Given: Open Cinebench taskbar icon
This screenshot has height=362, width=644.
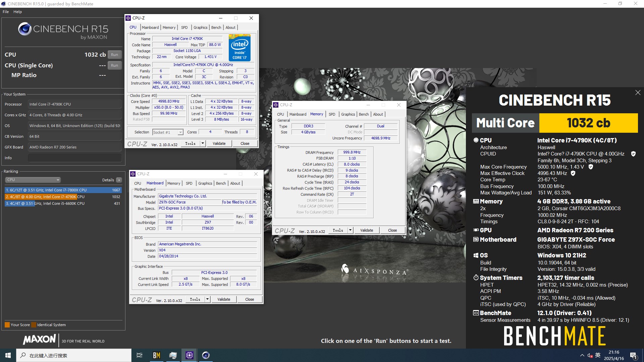Looking at the screenshot, I should tap(206, 355).
